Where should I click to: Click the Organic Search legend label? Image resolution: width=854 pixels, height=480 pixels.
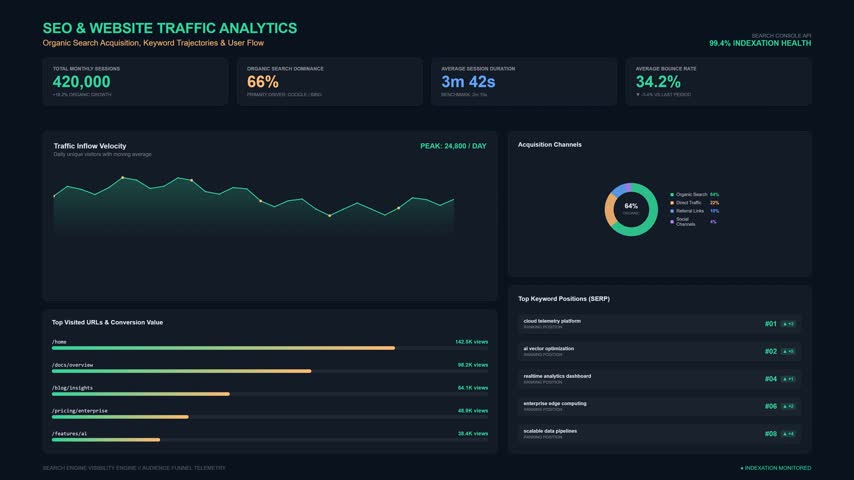[x=691, y=195]
